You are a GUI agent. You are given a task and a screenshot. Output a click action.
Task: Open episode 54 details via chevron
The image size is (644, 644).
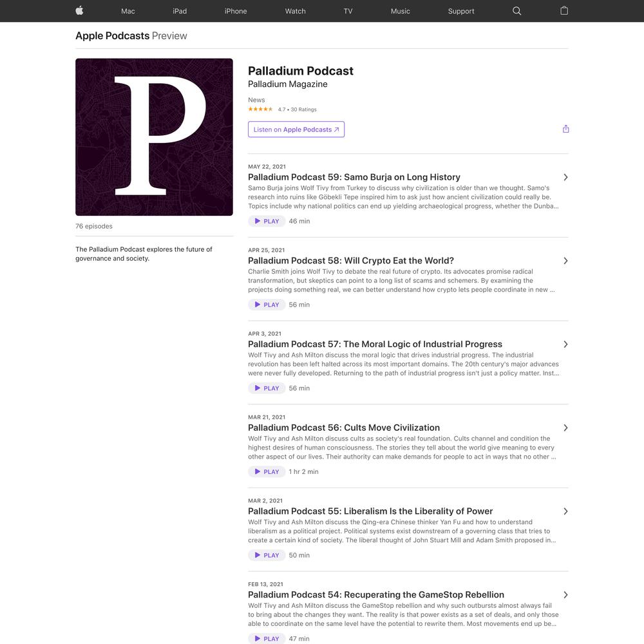[x=565, y=594]
